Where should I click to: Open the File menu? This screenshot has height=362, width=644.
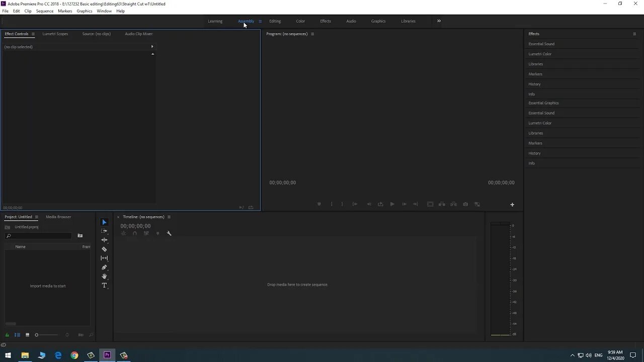click(x=5, y=11)
